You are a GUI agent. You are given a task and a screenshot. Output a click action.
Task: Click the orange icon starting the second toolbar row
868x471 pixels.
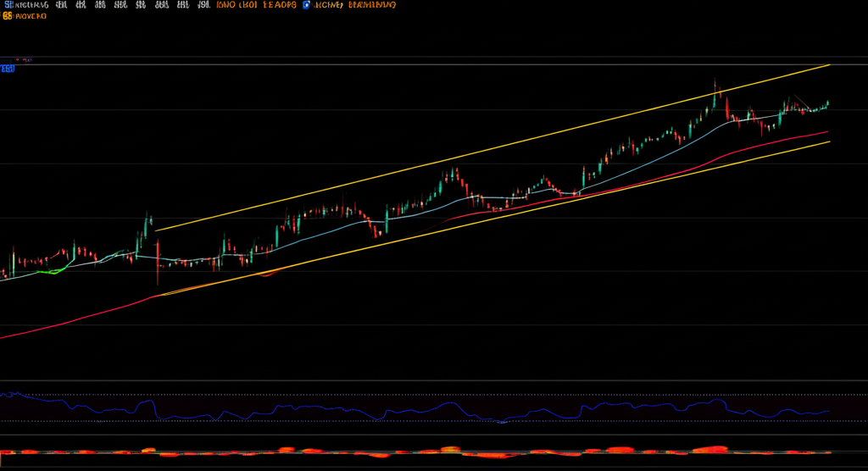click(x=7, y=15)
